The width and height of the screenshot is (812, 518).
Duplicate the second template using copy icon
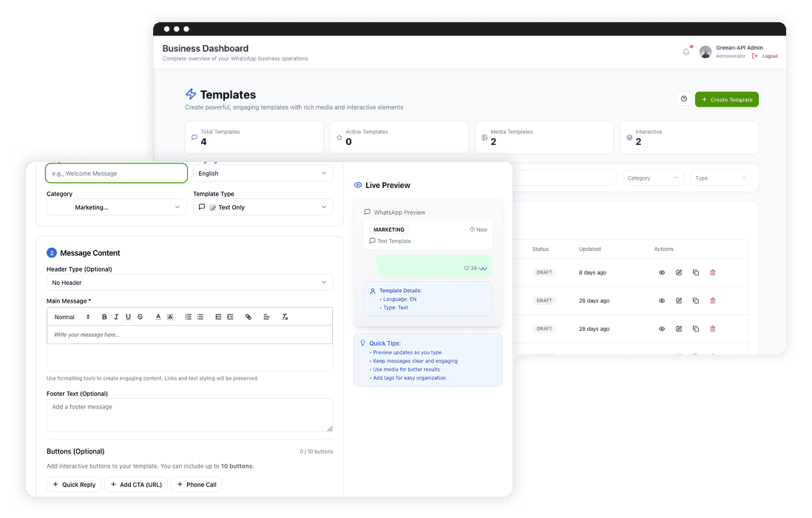tap(695, 300)
